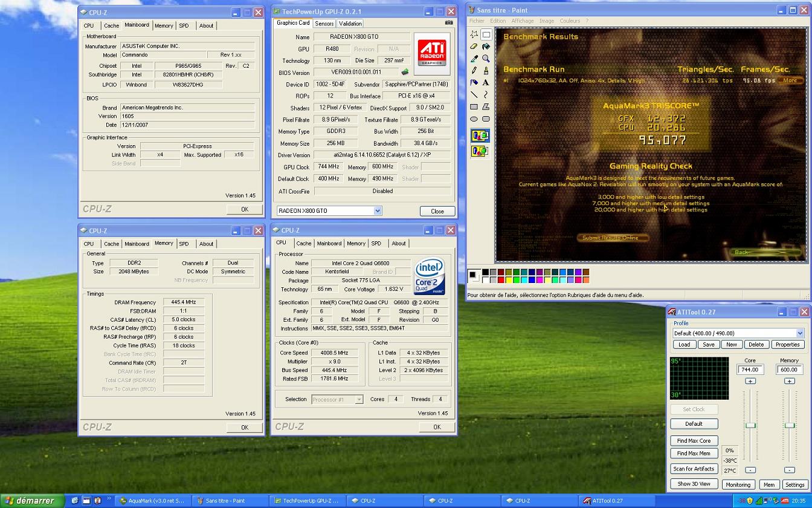Screen dimensions: 812x508
Task: Click Close button in GPU-Z
Action: point(437,211)
